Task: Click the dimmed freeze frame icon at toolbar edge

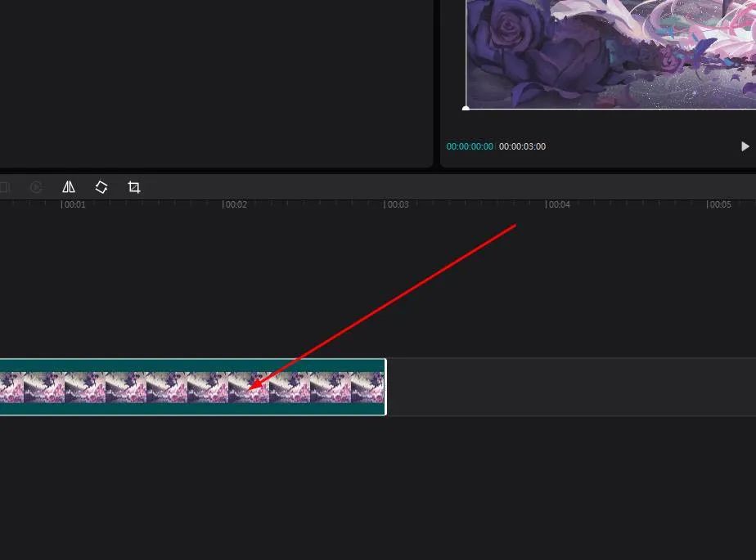Action: tap(4, 187)
